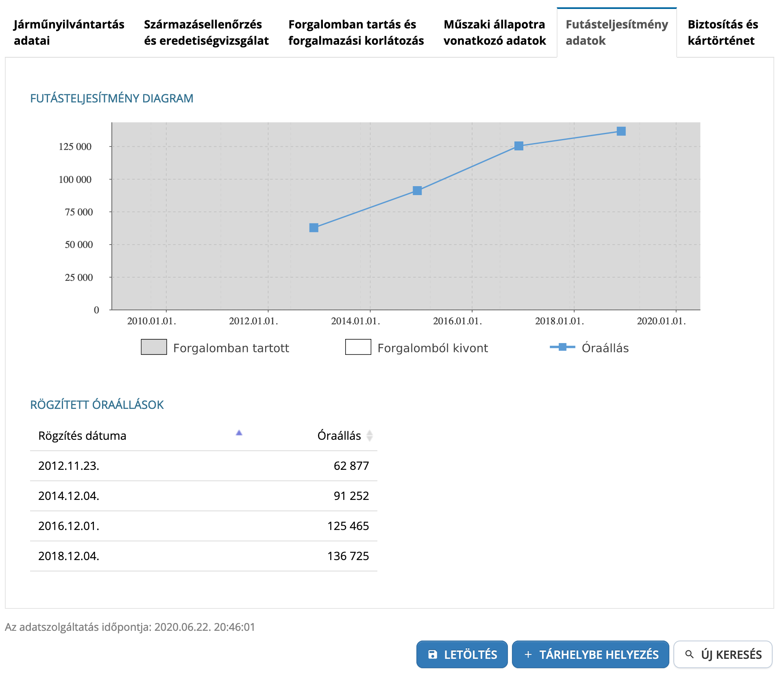Click the RÖGZÍTETT ÓRAÁLLÁSOK heading
Image resolution: width=784 pixels, height=682 pixels.
pyautogui.click(x=97, y=405)
